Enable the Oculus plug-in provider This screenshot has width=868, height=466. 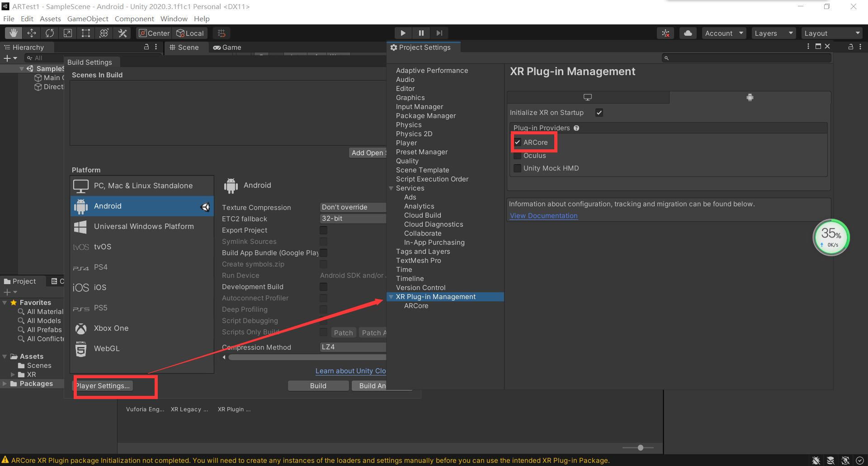coord(518,155)
